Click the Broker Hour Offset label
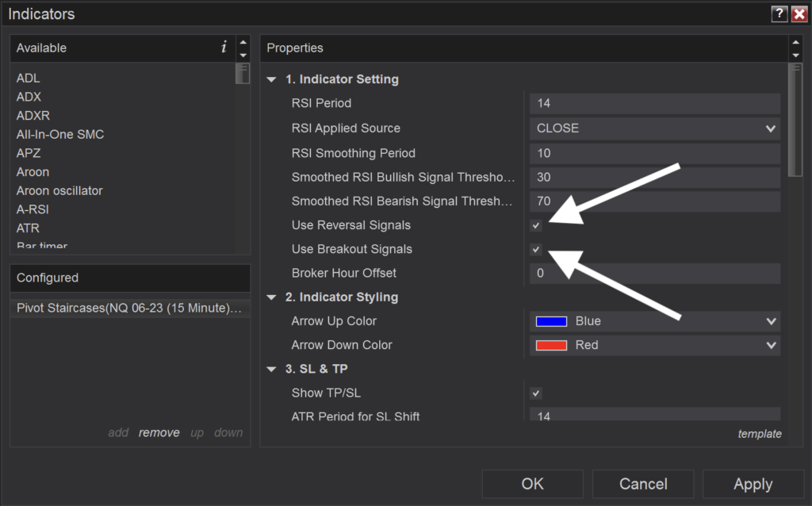 (344, 273)
